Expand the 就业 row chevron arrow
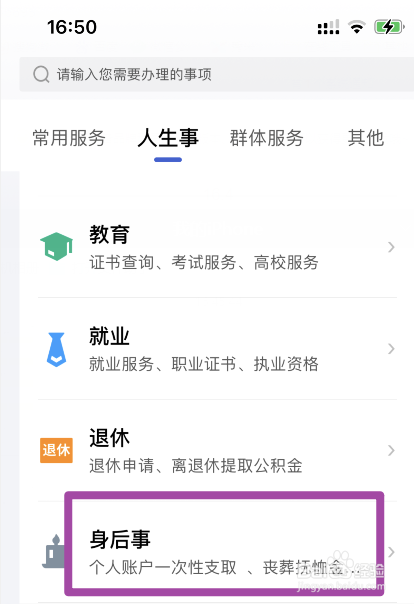414x604 pixels. pos(391,349)
